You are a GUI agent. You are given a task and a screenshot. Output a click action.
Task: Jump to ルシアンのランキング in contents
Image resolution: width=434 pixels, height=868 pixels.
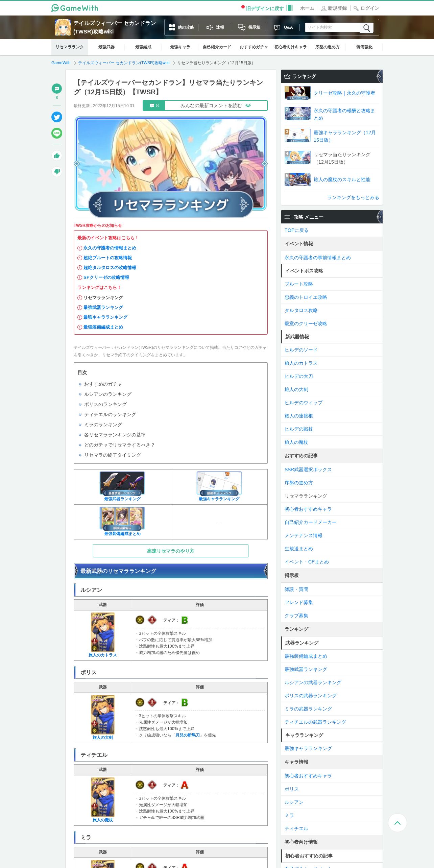point(107,394)
